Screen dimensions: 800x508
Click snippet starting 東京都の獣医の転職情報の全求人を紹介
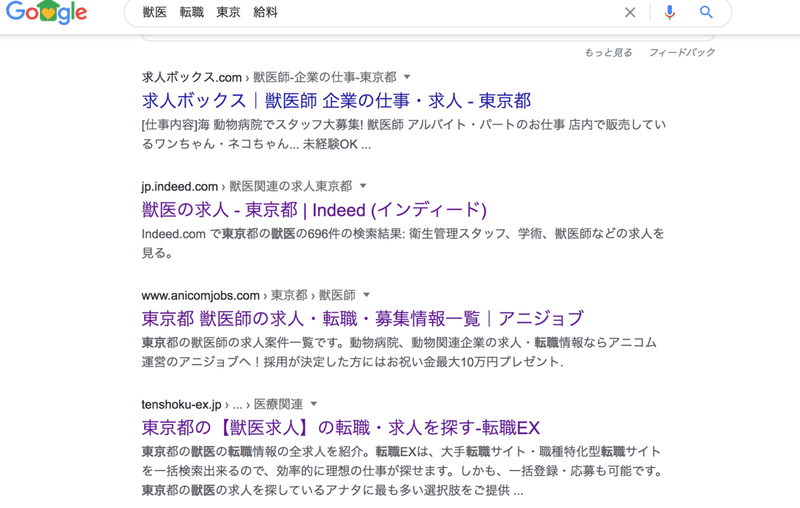coord(402,471)
